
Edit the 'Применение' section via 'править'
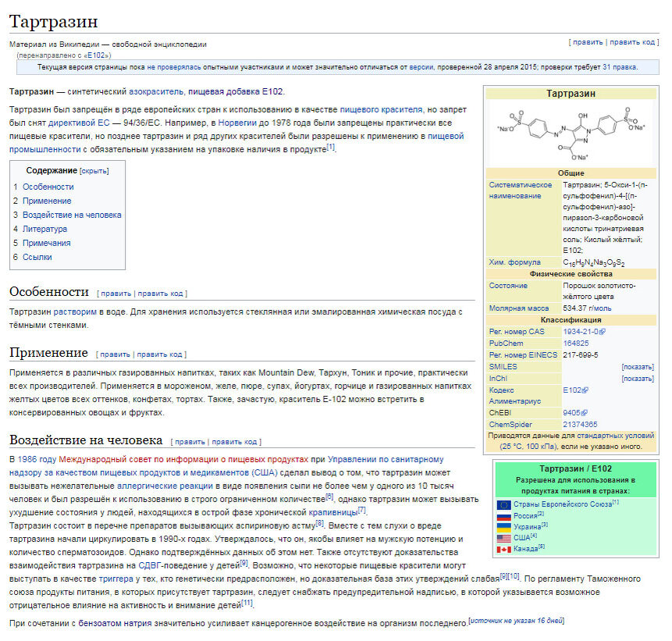click(x=115, y=354)
